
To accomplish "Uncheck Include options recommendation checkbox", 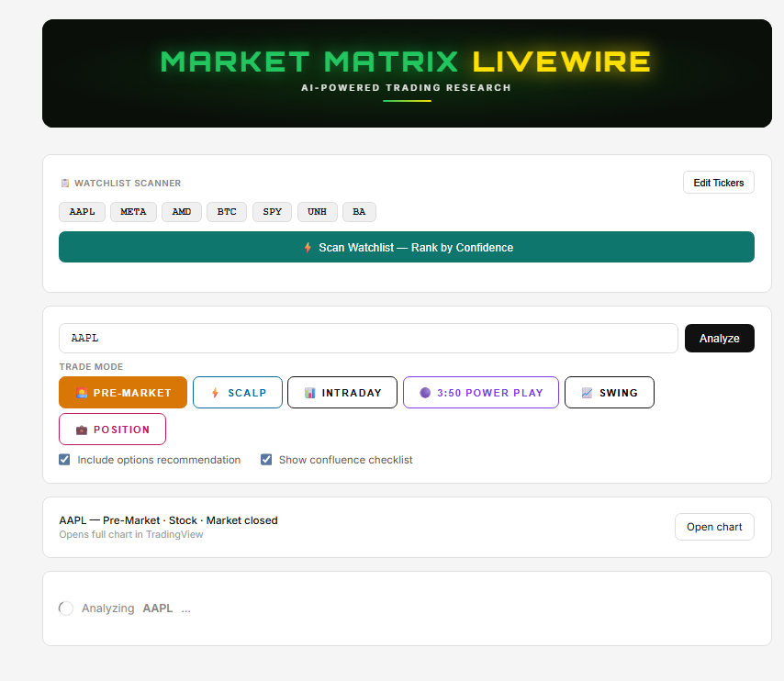I will click(x=64, y=460).
